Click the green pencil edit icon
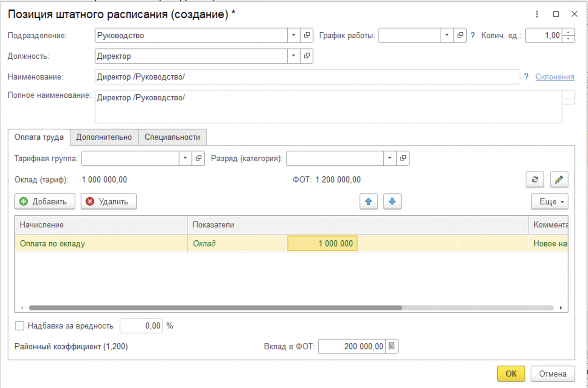 [x=559, y=180]
